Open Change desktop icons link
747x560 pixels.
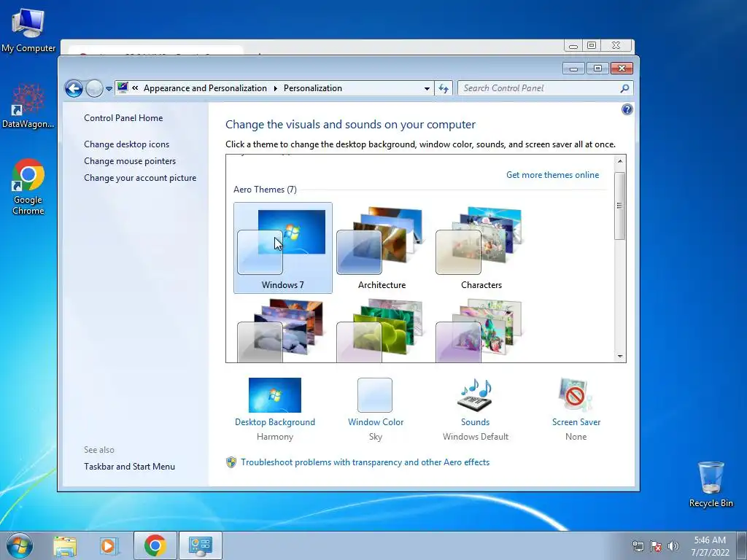click(127, 144)
